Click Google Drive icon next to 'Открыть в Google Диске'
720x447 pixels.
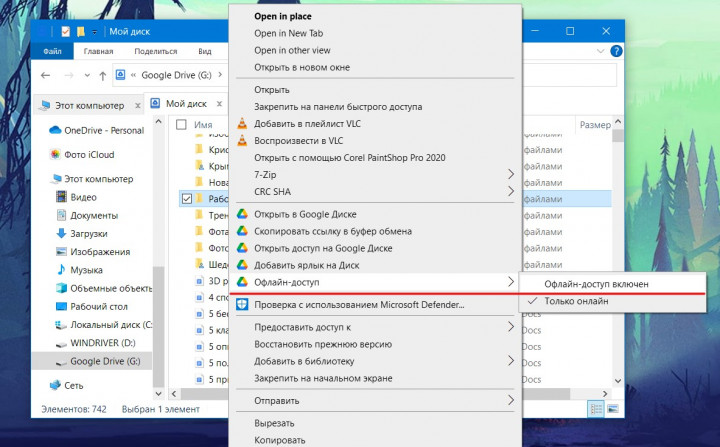pyautogui.click(x=241, y=214)
